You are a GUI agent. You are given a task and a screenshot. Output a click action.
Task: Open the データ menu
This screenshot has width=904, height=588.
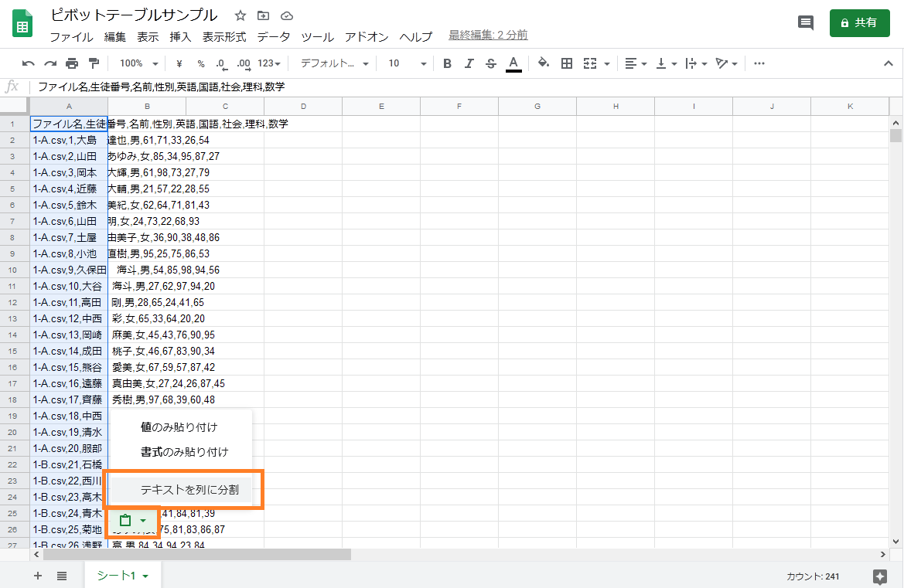pos(274,37)
